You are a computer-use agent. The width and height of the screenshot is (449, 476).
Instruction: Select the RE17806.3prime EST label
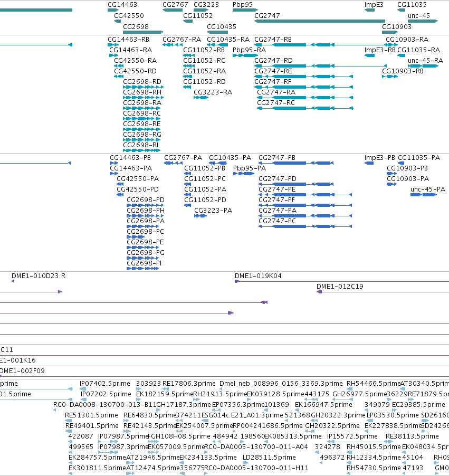coord(189,384)
